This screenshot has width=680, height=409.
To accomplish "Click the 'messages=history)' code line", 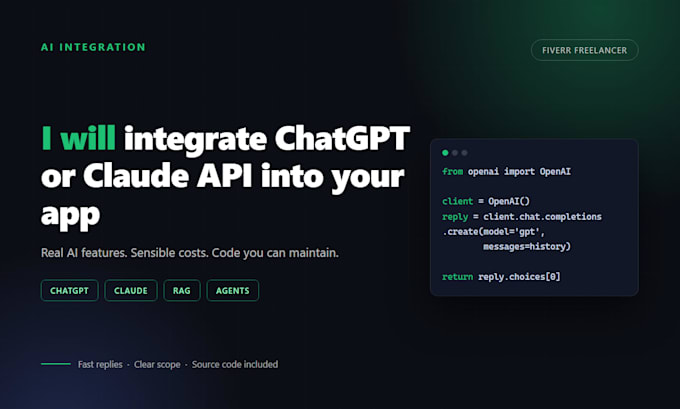I will (x=527, y=246).
